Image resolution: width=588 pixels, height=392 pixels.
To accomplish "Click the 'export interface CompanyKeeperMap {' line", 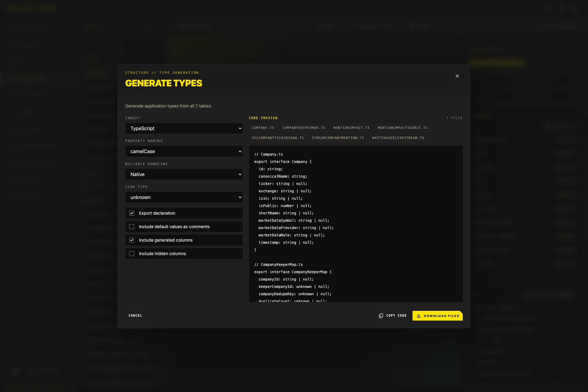I will [x=293, y=272].
